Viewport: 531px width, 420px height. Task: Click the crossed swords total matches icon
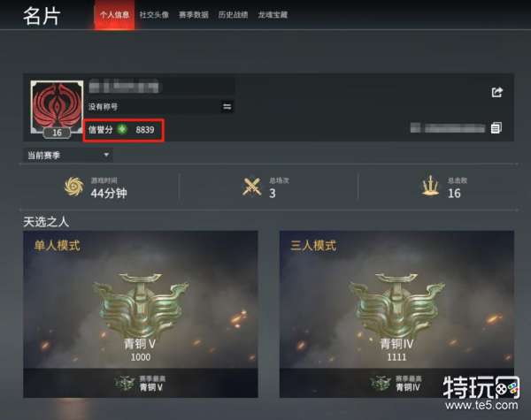click(252, 187)
